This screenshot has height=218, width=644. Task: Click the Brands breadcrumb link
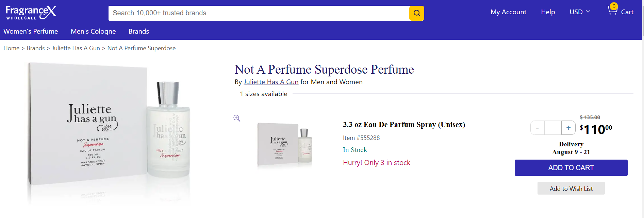[x=36, y=48]
